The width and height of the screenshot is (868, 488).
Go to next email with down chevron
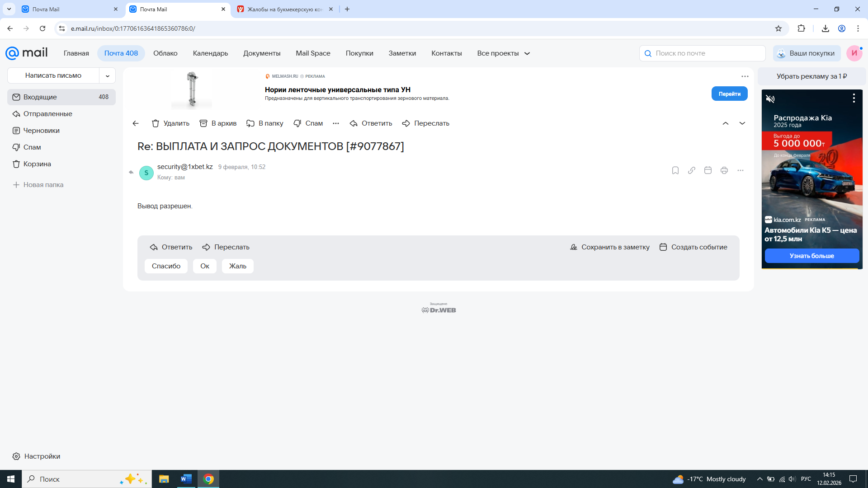point(742,123)
